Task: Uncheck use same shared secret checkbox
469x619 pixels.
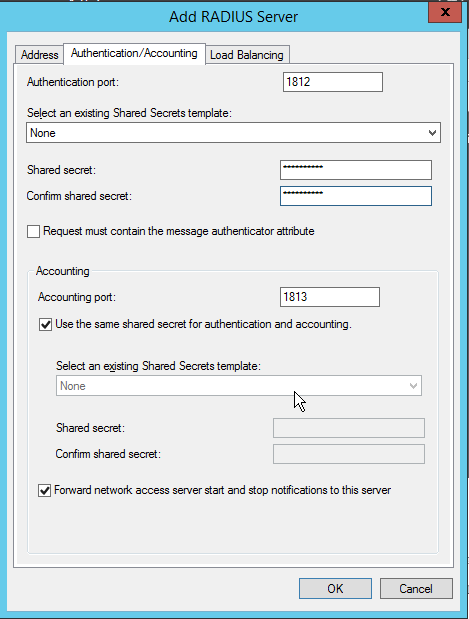Action: (x=45, y=325)
